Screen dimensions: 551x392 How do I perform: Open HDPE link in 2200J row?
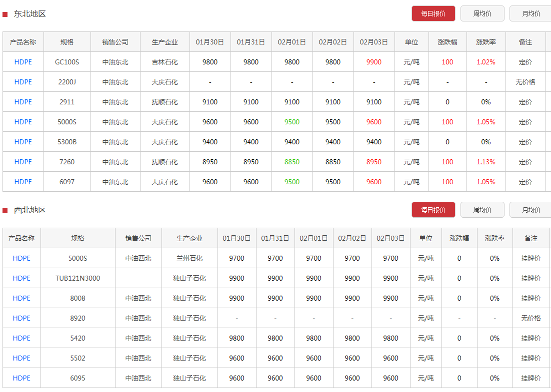(23, 82)
